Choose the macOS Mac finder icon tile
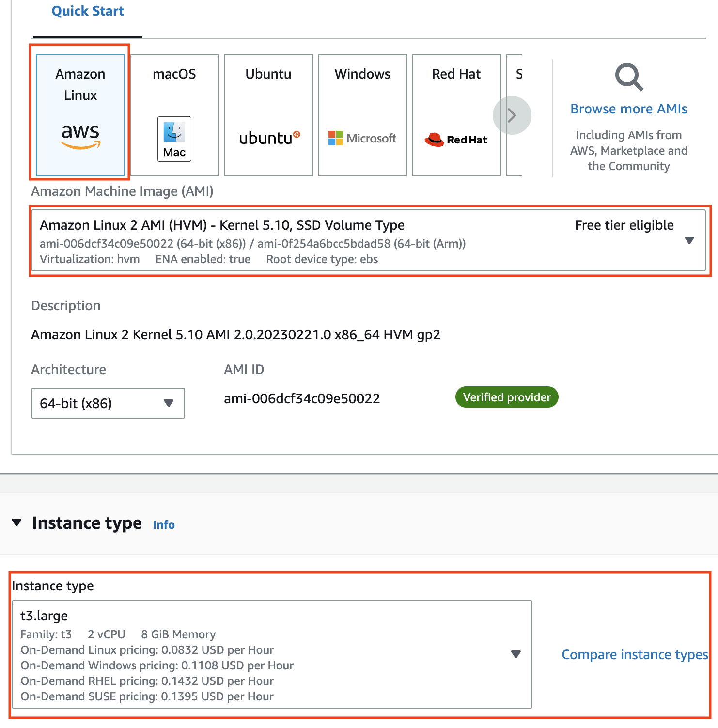The width and height of the screenshot is (718, 728). (x=174, y=115)
